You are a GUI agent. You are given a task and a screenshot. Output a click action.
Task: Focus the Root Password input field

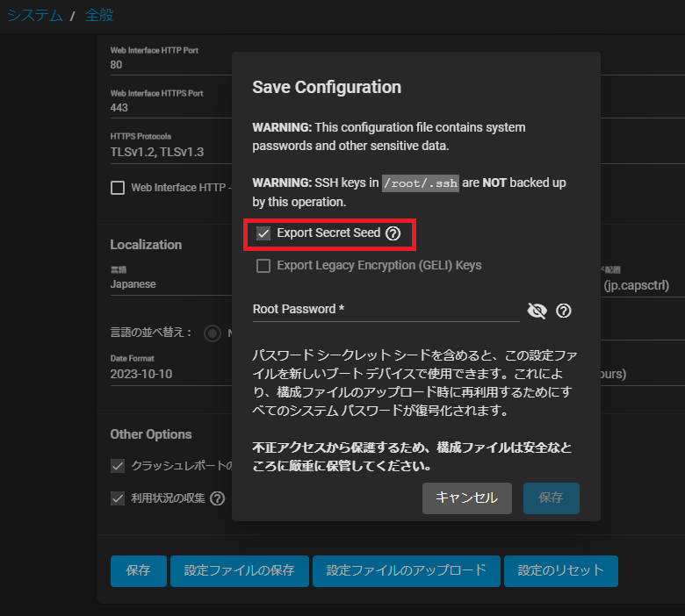tap(385, 310)
